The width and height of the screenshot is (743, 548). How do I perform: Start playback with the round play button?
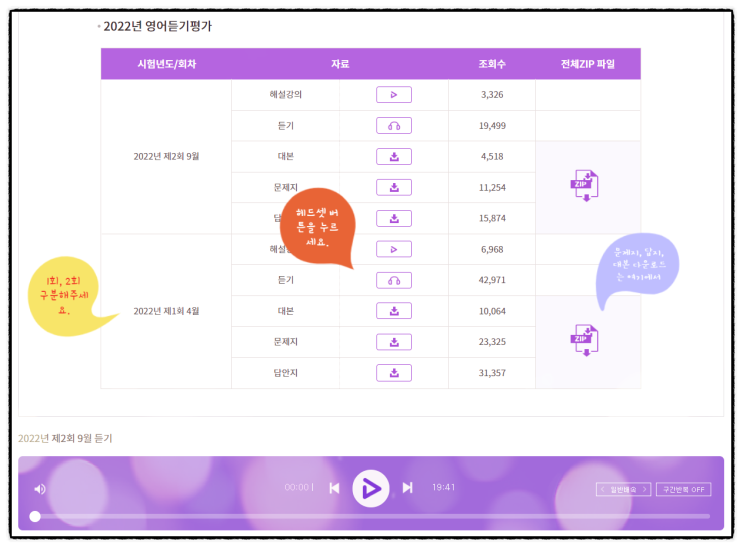coord(371,488)
